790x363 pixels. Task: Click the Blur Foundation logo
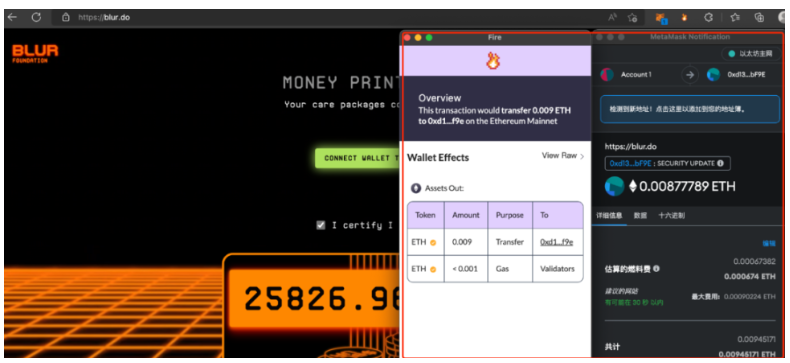coord(35,53)
